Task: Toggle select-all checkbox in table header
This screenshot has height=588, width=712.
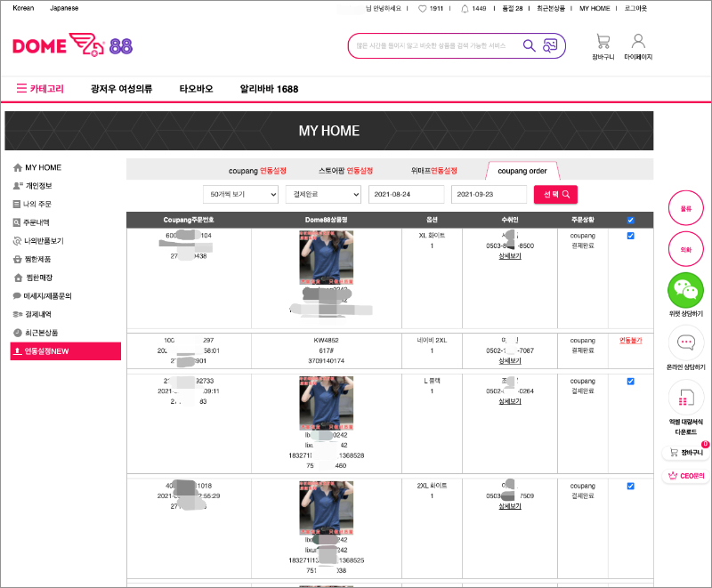Action: pyautogui.click(x=630, y=220)
